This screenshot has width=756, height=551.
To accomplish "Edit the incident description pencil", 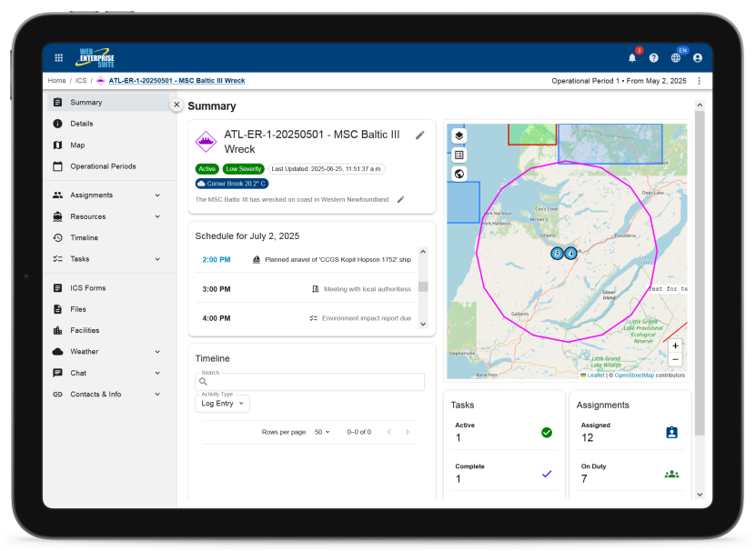I will tap(400, 199).
